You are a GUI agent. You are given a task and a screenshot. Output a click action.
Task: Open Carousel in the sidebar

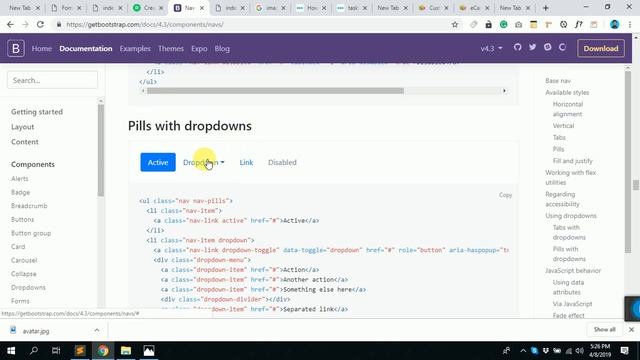pyautogui.click(x=24, y=260)
